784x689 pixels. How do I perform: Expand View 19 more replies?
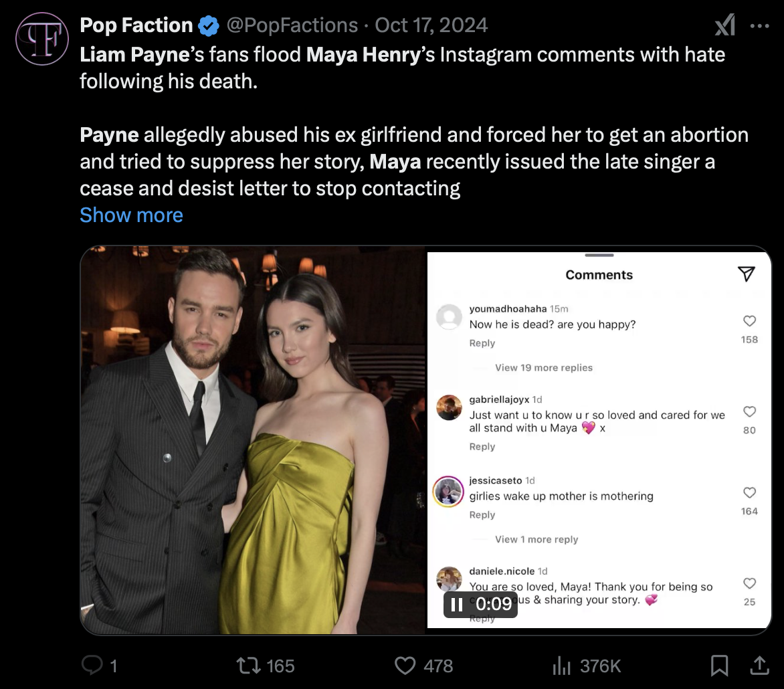(x=543, y=367)
